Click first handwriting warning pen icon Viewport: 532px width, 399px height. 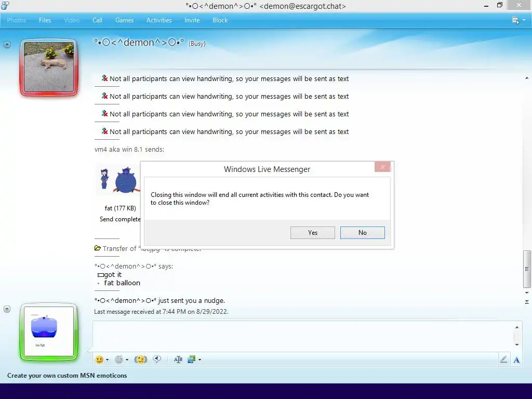tap(104, 78)
